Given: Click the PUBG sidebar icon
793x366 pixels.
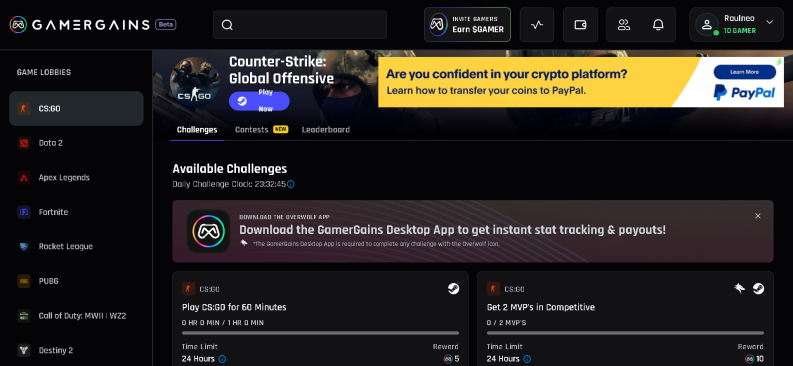Looking at the screenshot, I should click(x=24, y=281).
